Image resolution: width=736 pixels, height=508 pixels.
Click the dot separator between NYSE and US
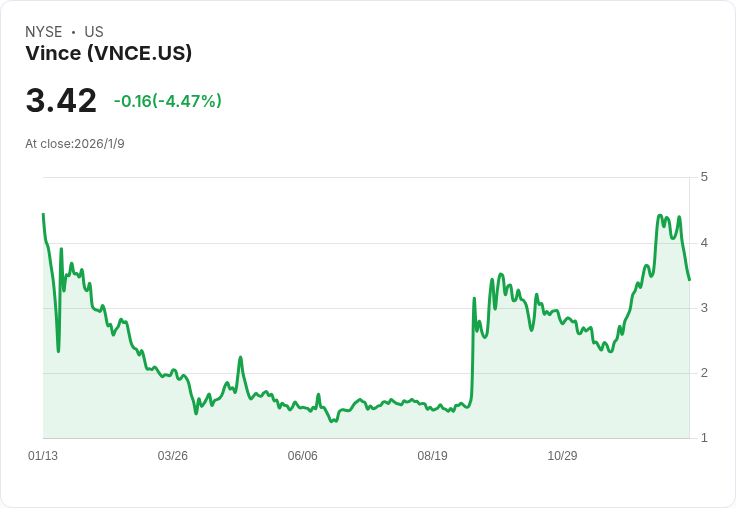click(73, 32)
